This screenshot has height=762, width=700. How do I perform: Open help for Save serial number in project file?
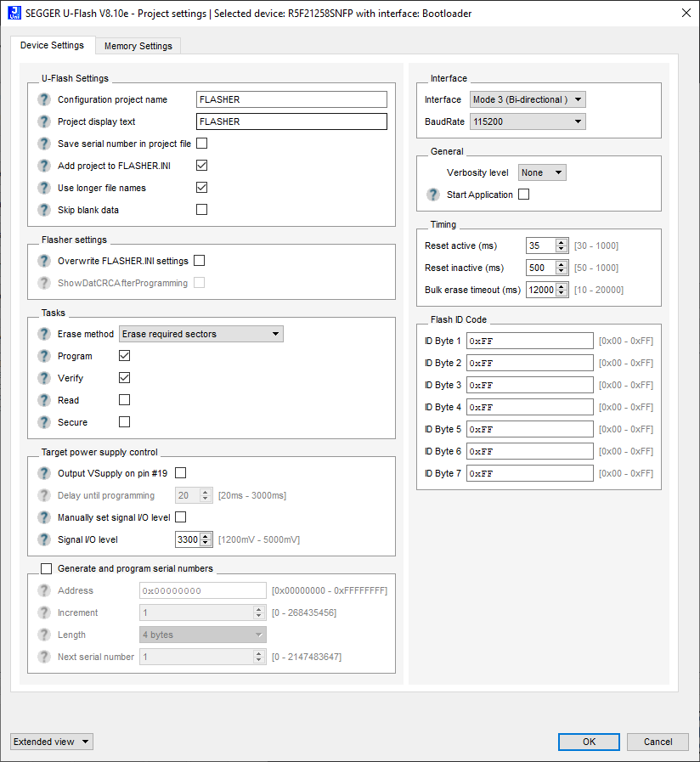[x=44, y=144]
